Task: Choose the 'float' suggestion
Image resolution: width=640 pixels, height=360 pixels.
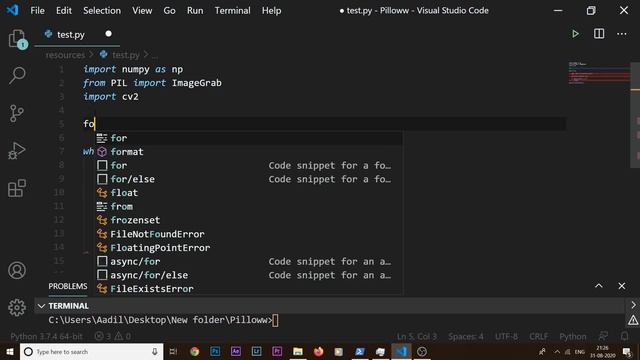Action: (249, 193)
